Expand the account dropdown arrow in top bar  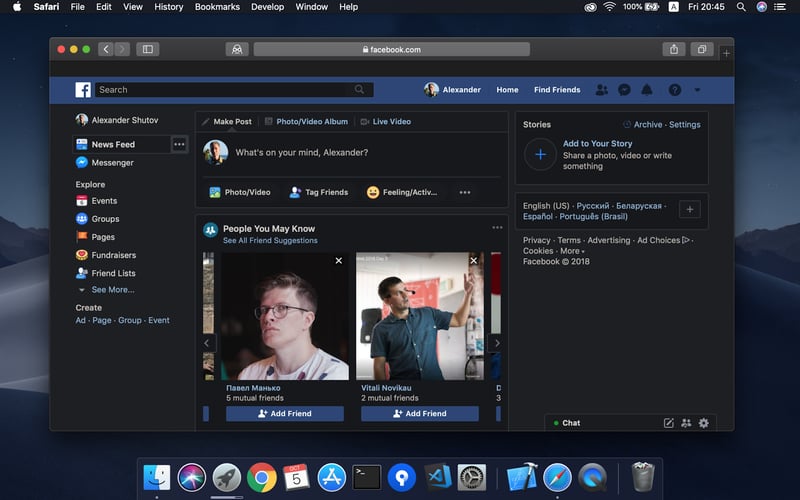697,90
